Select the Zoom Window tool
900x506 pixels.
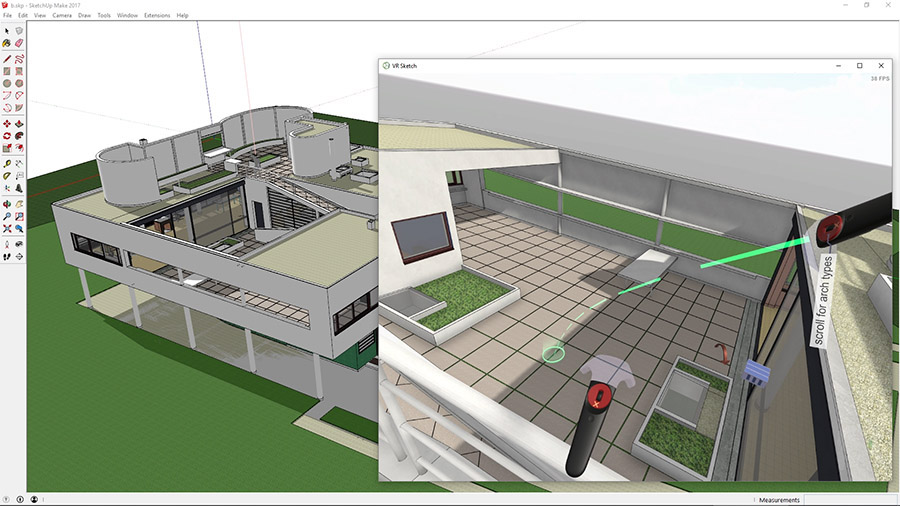click(x=19, y=216)
